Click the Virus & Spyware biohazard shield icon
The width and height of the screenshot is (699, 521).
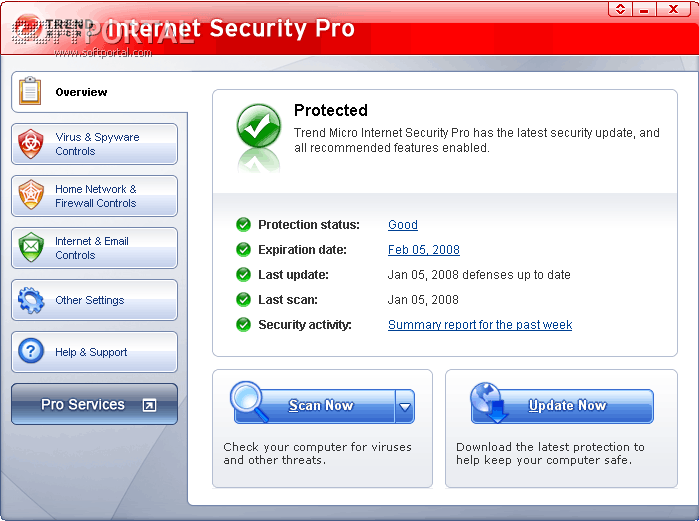tap(31, 144)
